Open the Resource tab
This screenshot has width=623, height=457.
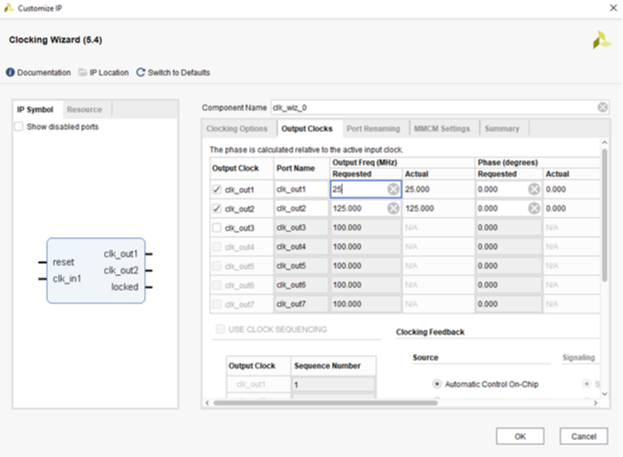[x=84, y=110]
